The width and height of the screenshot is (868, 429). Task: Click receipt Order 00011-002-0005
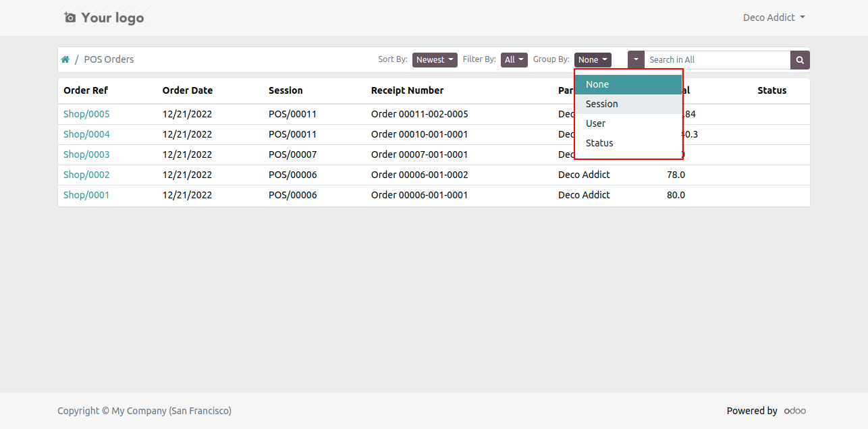point(420,114)
